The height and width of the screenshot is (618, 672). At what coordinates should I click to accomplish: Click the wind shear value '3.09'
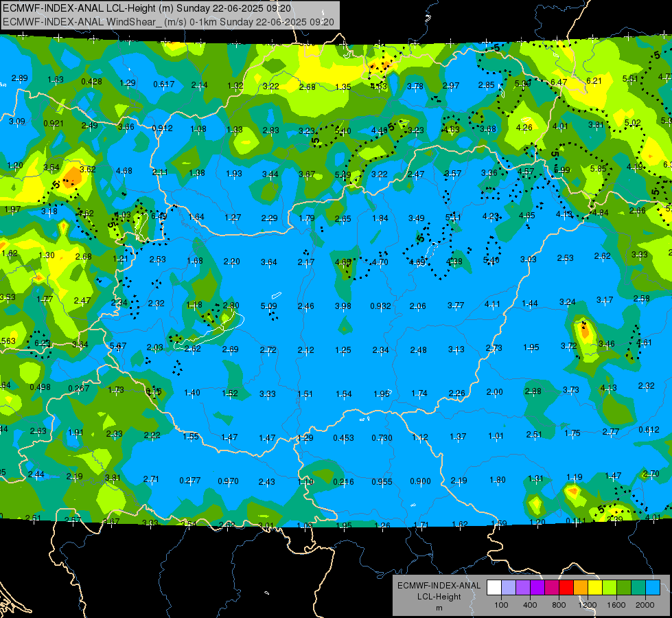click(17, 122)
